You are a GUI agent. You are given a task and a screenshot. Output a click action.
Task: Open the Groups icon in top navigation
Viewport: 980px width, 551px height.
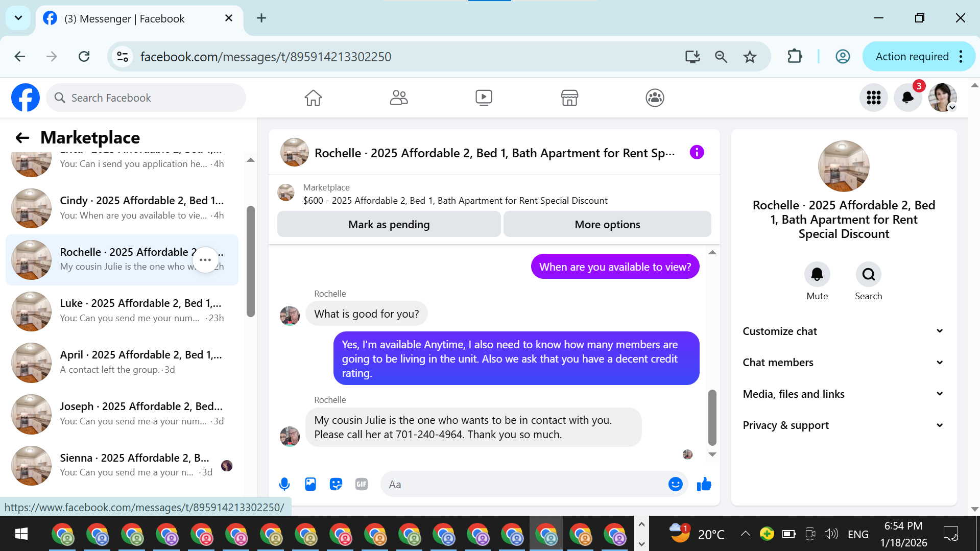[x=655, y=98]
